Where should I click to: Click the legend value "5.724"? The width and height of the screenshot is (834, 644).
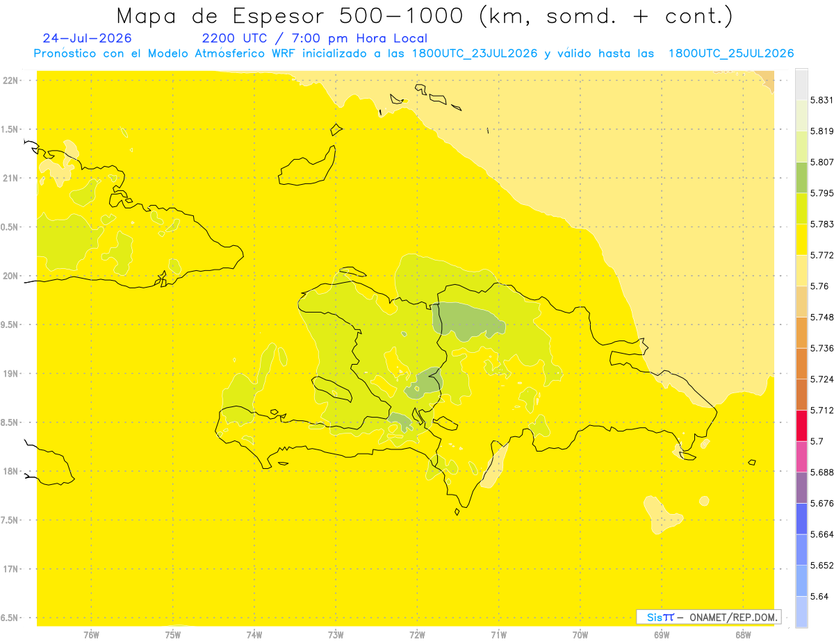point(823,379)
